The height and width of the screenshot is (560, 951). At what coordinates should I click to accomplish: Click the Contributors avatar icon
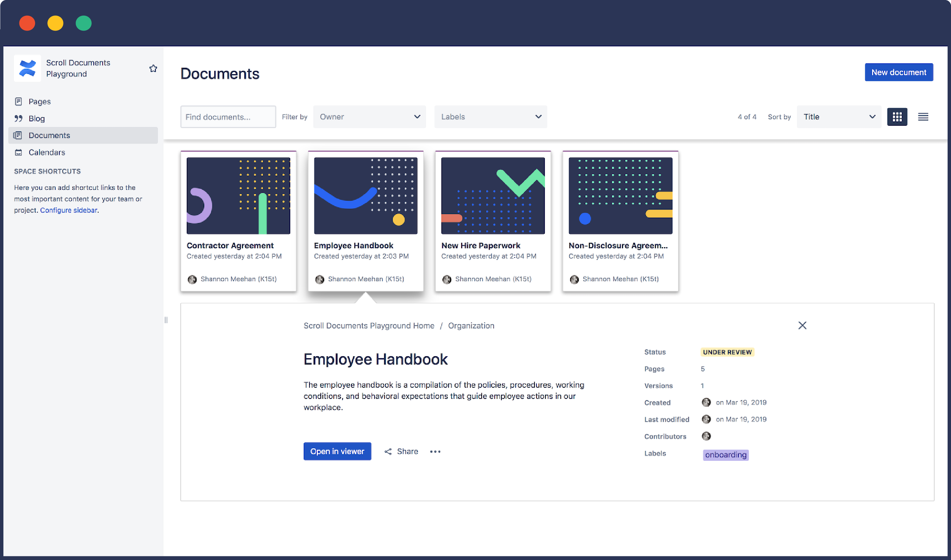(706, 436)
